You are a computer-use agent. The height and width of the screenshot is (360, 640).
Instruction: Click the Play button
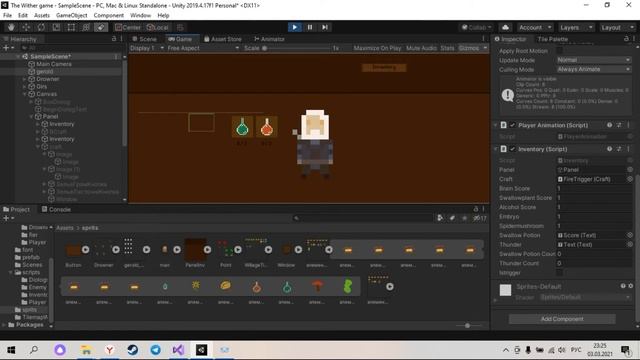point(294,27)
